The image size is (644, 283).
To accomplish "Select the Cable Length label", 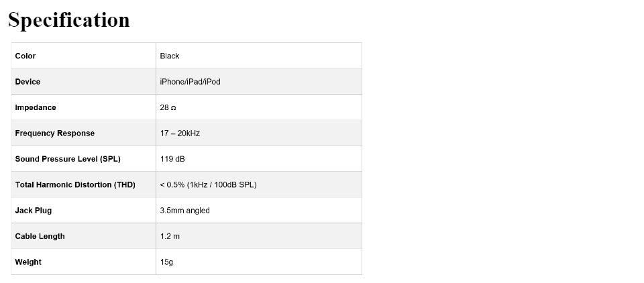I will pos(40,236).
